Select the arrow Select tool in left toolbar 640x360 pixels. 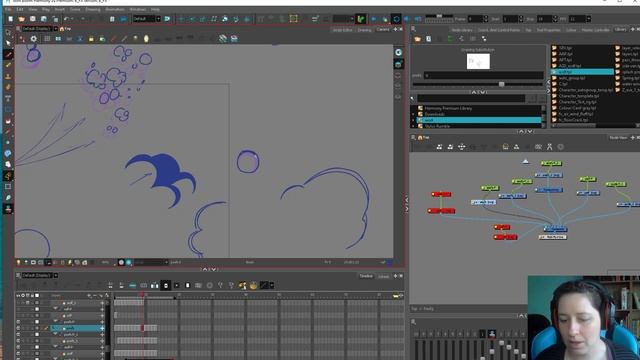click(8, 43)
